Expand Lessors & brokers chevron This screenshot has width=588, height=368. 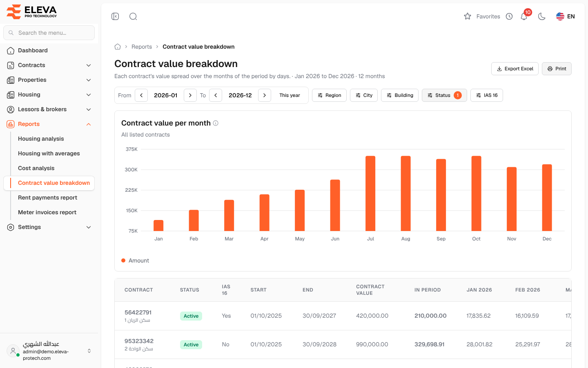click(89, 110)
